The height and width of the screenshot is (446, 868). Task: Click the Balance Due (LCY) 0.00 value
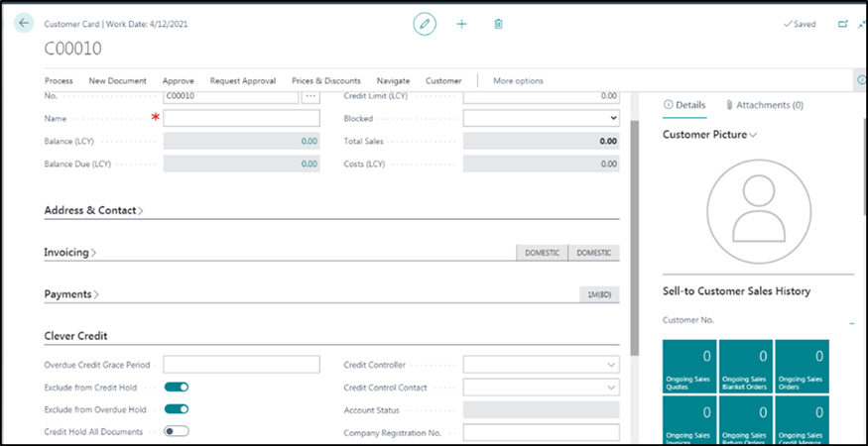[309, 164]
